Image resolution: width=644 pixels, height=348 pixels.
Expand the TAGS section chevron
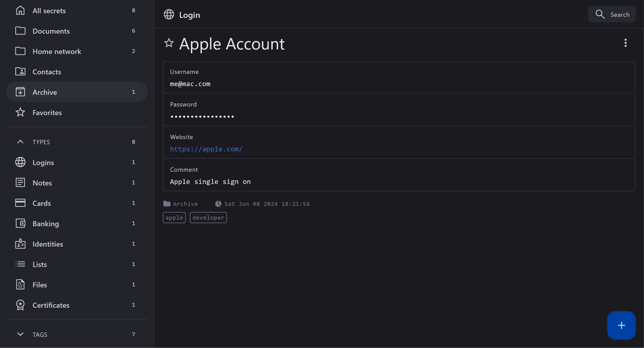[20, 334]
